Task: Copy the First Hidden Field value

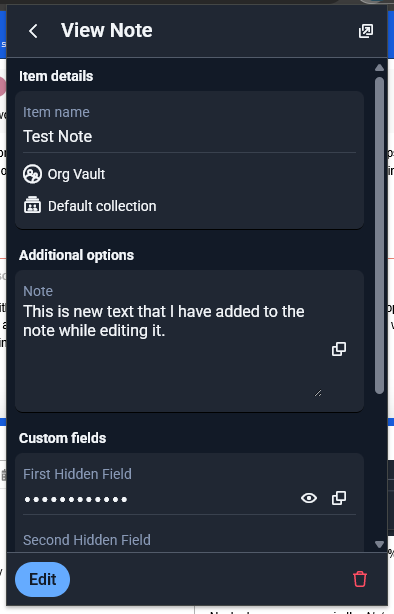Action: coord(339,498)
